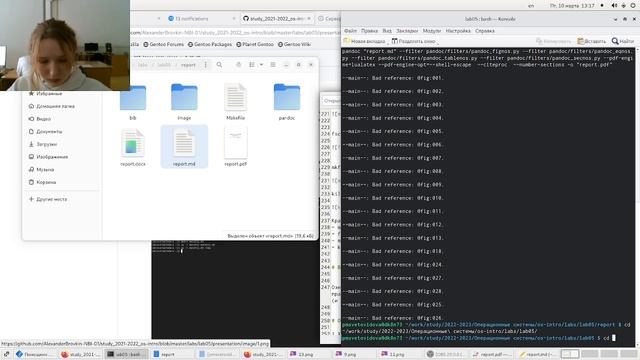Open Музыка in file manager sidebar

(x=41, y=169)
